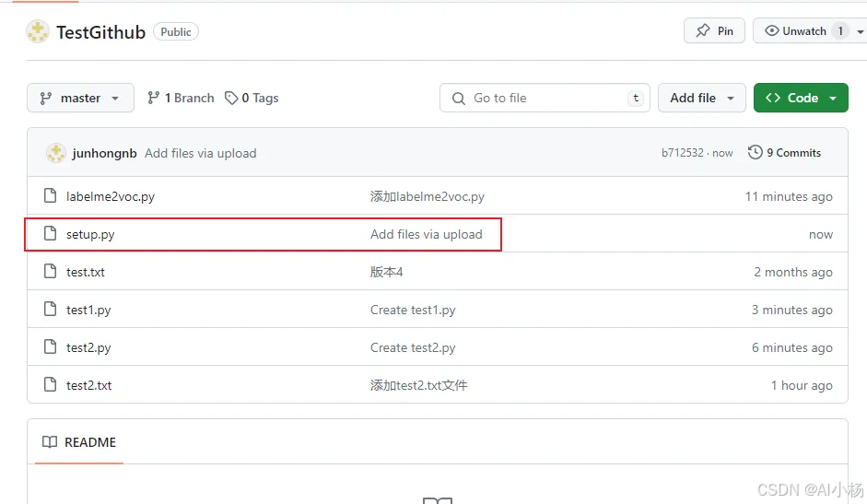Open the 9 Commits history link
This screenshot has height=504, width=867.
[x=785, y=153]
